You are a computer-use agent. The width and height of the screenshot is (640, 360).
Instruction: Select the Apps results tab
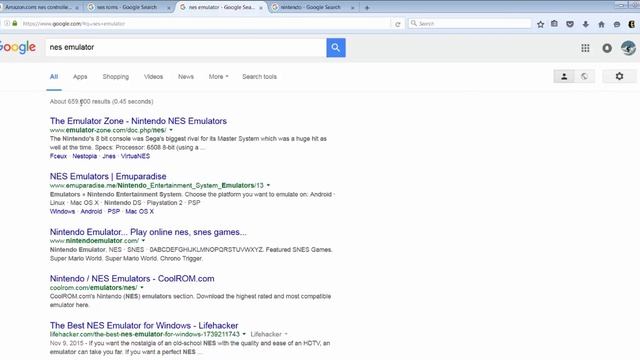tap(80, 77)
